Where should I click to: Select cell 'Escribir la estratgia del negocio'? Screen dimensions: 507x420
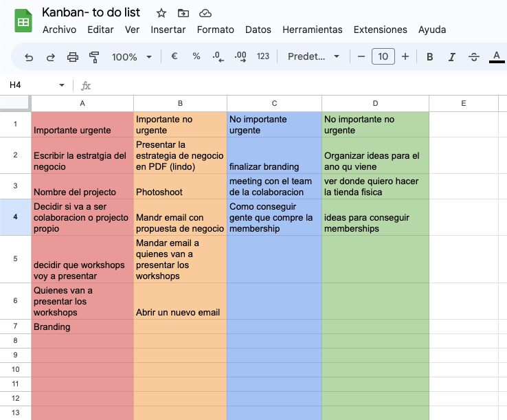[82, 155]
